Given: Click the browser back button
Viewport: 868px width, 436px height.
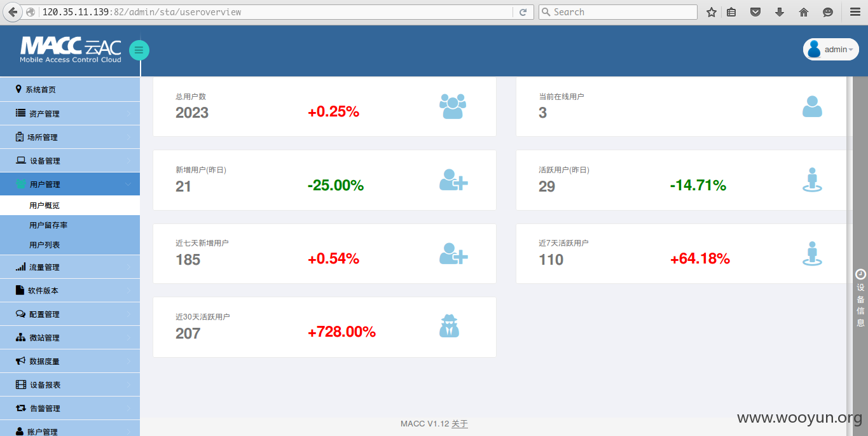Looking at the screenshot, I should click(x=12, y=12).
